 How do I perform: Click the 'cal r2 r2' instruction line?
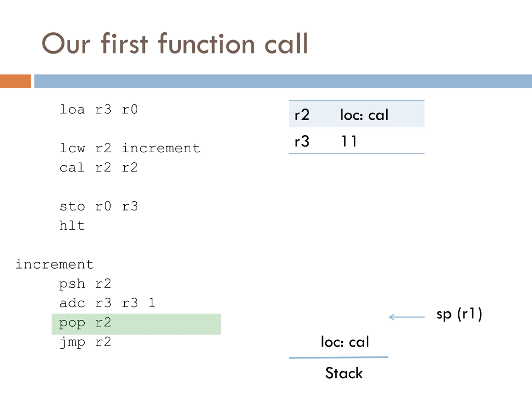(99, 167)
